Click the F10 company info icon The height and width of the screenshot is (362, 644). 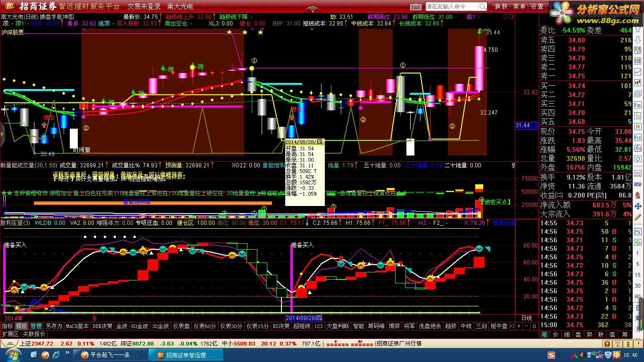(638, 105)
